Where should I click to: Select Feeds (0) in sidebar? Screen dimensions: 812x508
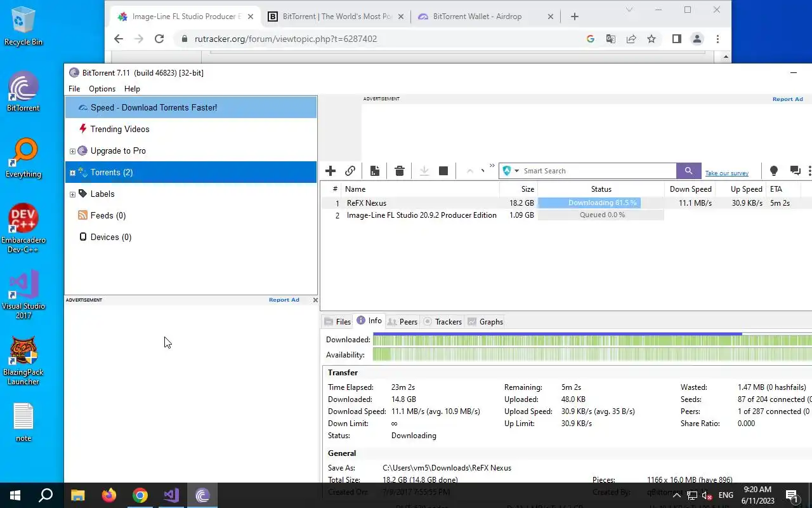[x=191, y=215]
